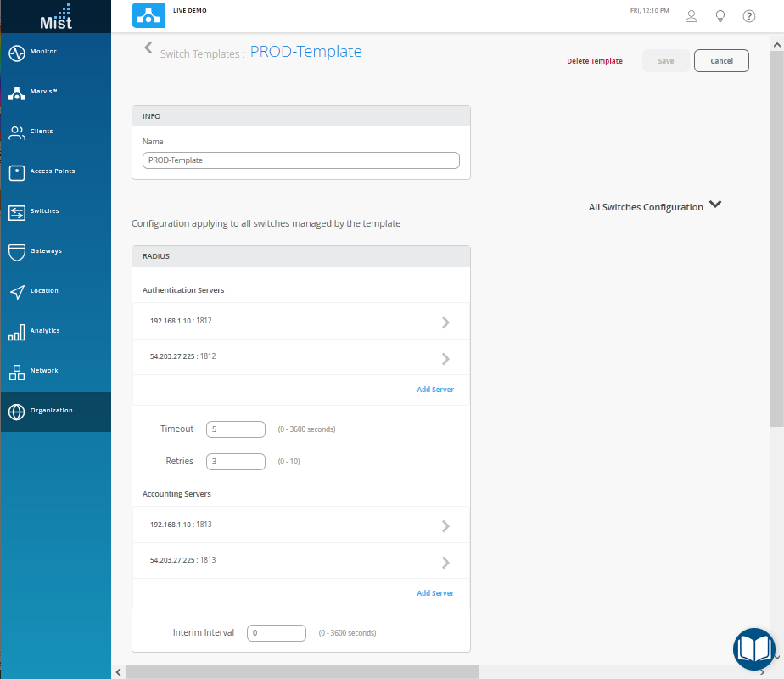
Task: Select Organization in the sidebar menu
Action: [x=51, y=411]
